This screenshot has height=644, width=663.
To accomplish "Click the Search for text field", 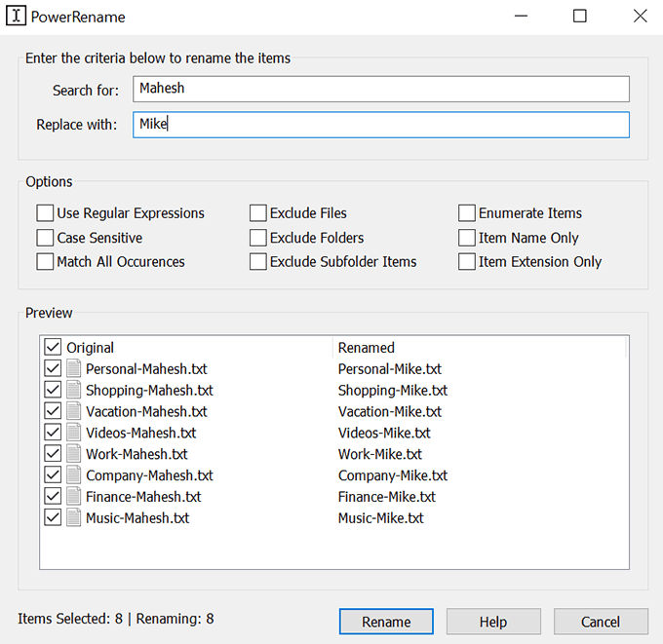I will click(x=381, y=89).
